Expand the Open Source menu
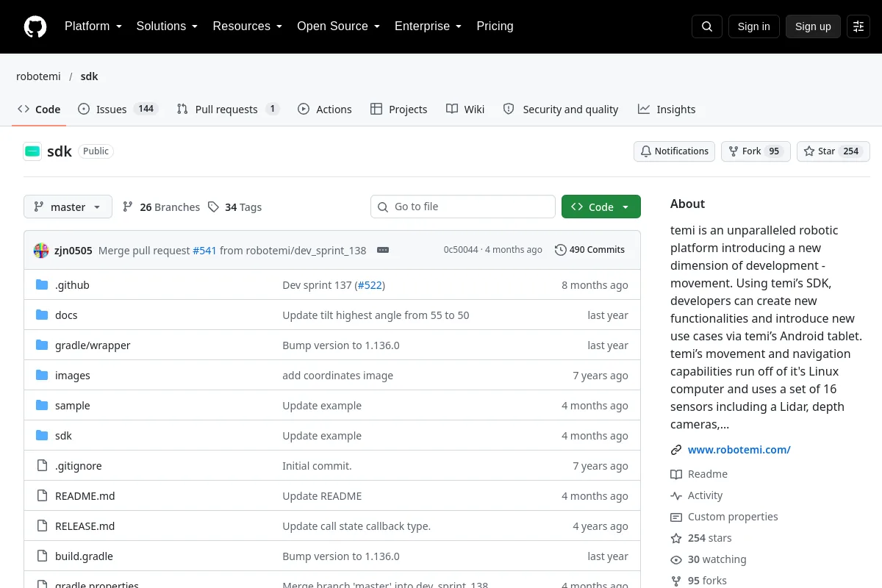The height and width of the screenshot is (588, 882). (339, 26)
